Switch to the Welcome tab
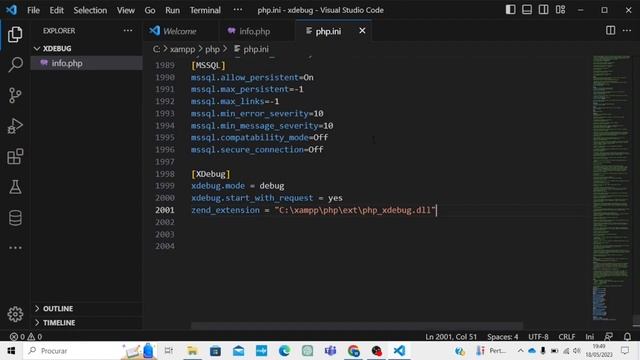 pyautogui.click(x=180, y=31)
